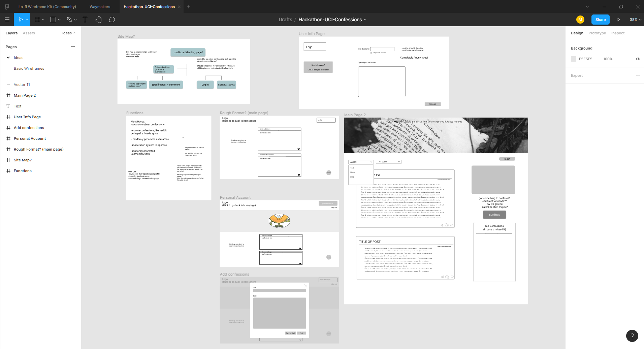Click the frame icon beside Functions layer
Screen dimensions: 644x349
click(x=8, y=171)
